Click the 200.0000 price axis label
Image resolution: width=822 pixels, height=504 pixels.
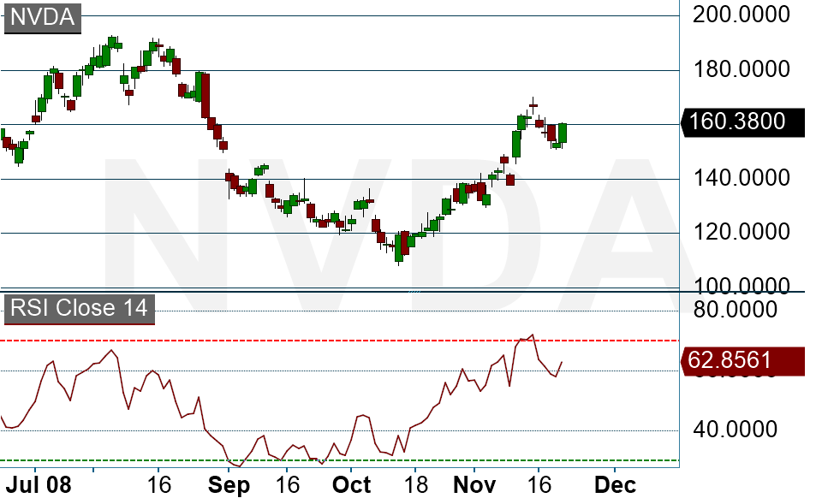(741, 15)
